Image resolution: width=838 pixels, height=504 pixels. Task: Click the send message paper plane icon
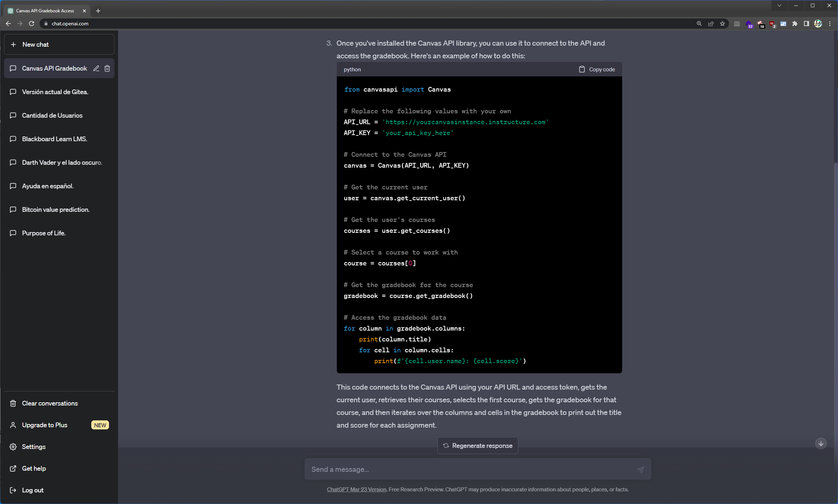pos(640,470)
